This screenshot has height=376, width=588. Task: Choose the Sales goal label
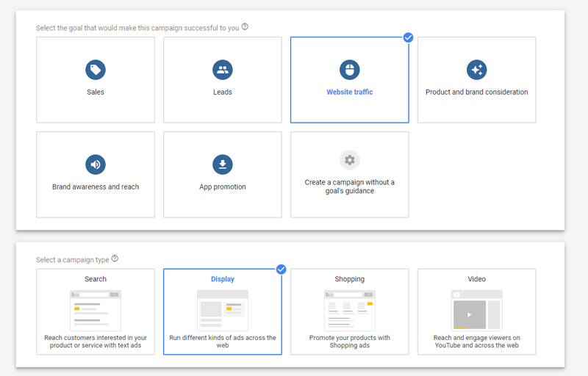click(x=96, y=92)
